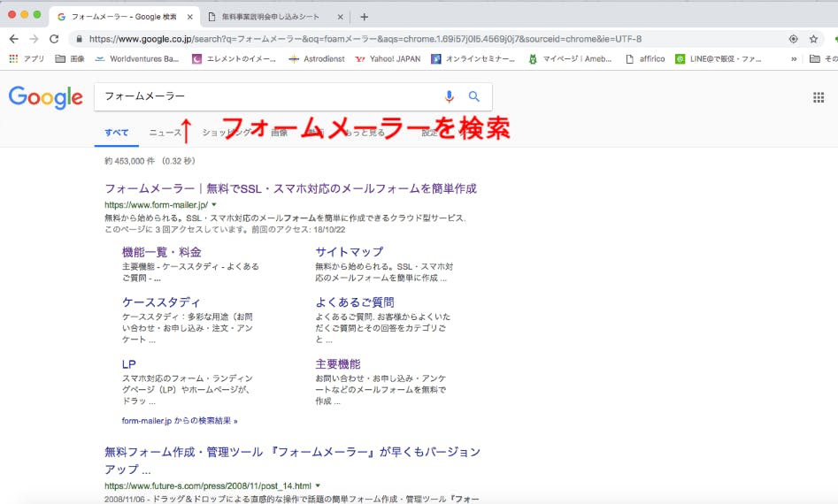
Task: Expand the hidden bookmarks chevron
Action: [794, 58]
